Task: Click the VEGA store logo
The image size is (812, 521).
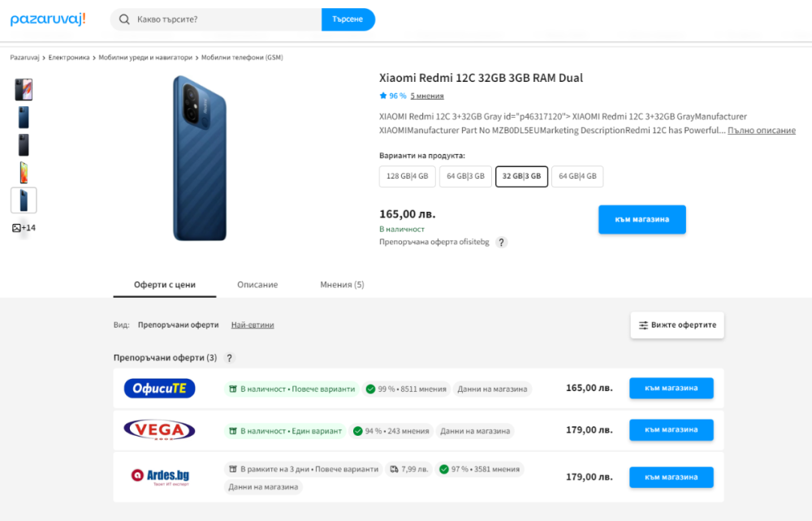Action: (x=159, y=430)
